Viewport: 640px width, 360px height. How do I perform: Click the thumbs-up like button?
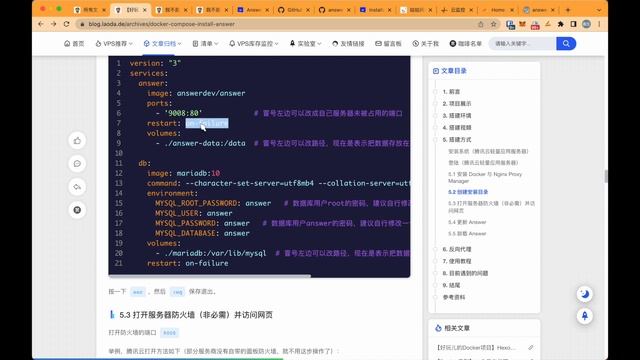pyautogui.click(x=77, y=141)
